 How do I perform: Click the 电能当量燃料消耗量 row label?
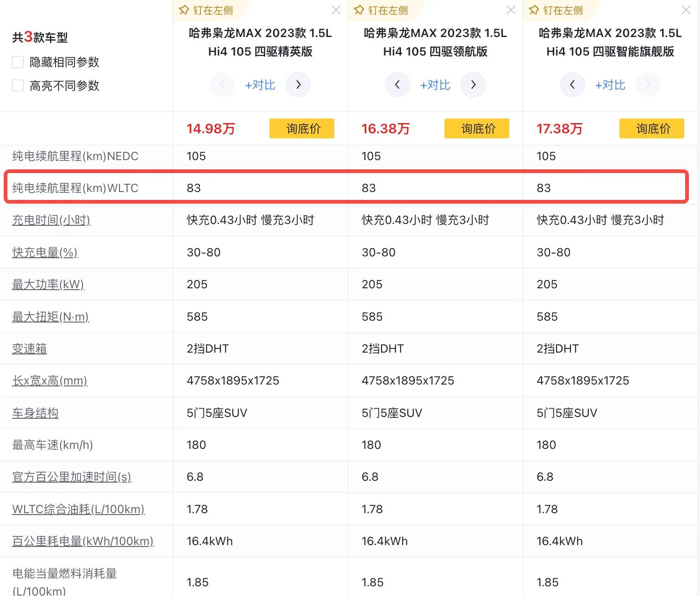click(x=64, y=582)
